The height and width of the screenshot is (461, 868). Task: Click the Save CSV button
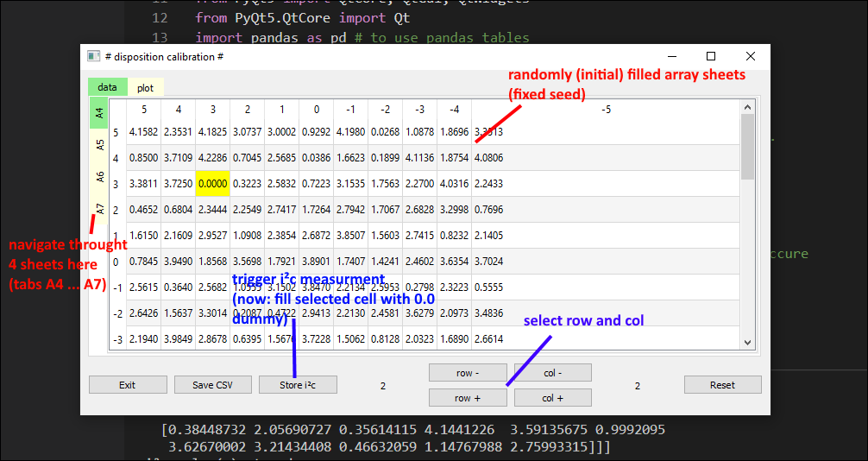tap(213, 384)
